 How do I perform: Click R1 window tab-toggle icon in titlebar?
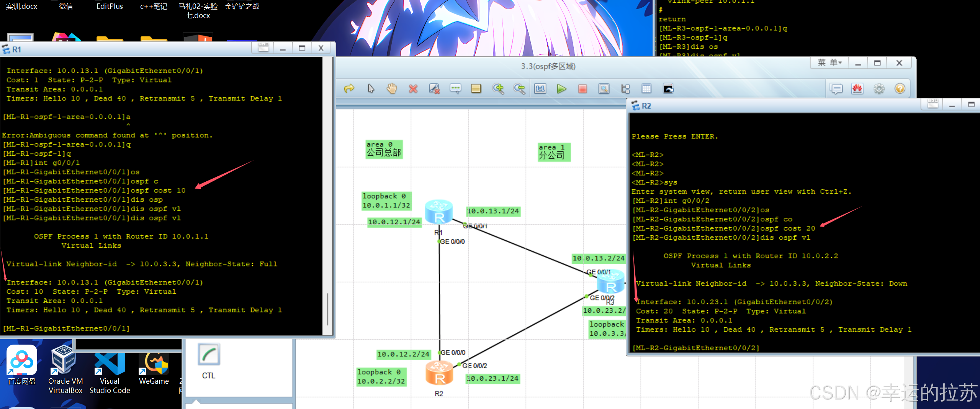coord(263,48)
